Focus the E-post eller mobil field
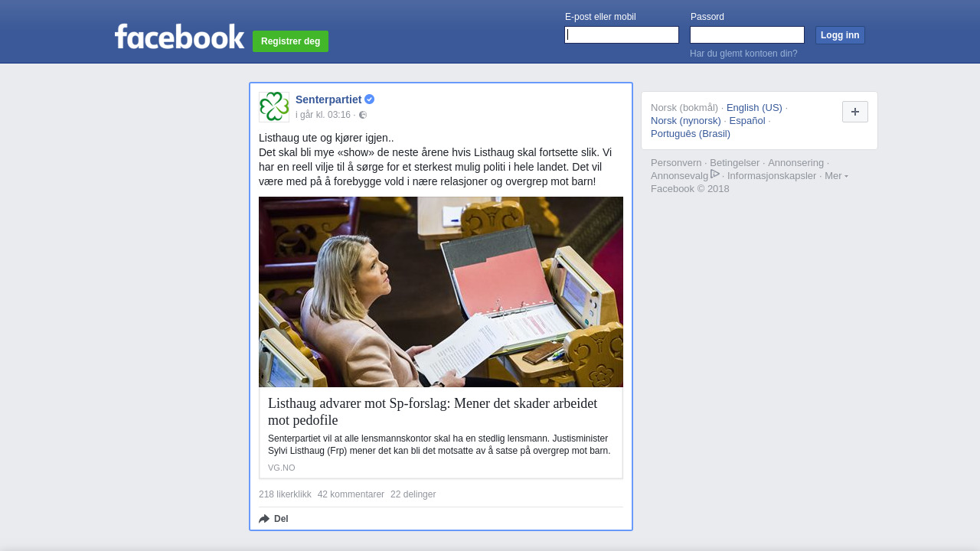The height and width of the screenshot is (551, 980). click(x=622, y=35)
